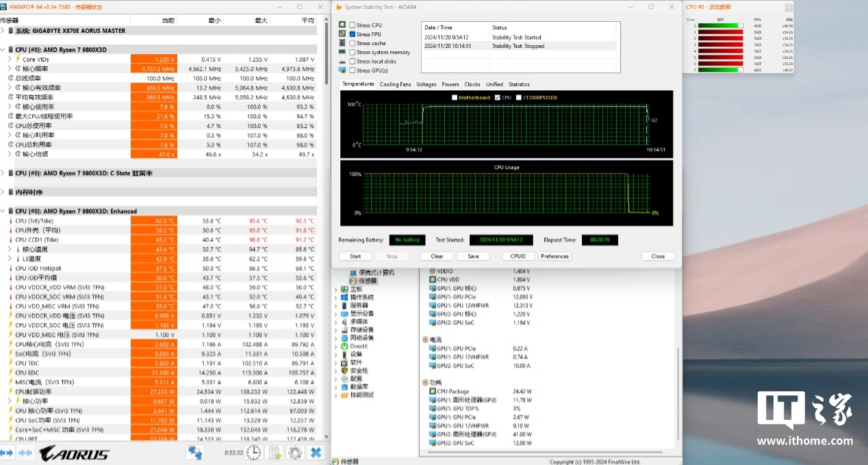
Task: Enable Stress system memory checkbox
Action: (353, 52)
